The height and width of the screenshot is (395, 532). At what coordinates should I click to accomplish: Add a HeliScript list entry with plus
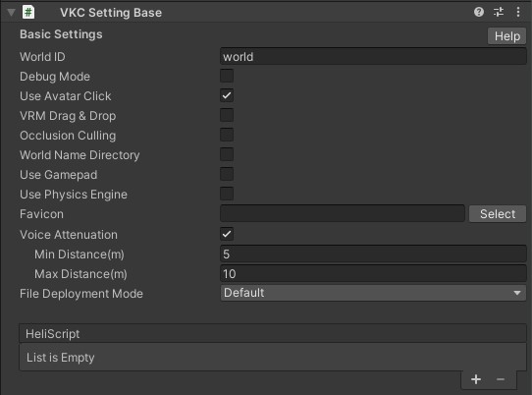pyautogui.click(x=476, y=379)
